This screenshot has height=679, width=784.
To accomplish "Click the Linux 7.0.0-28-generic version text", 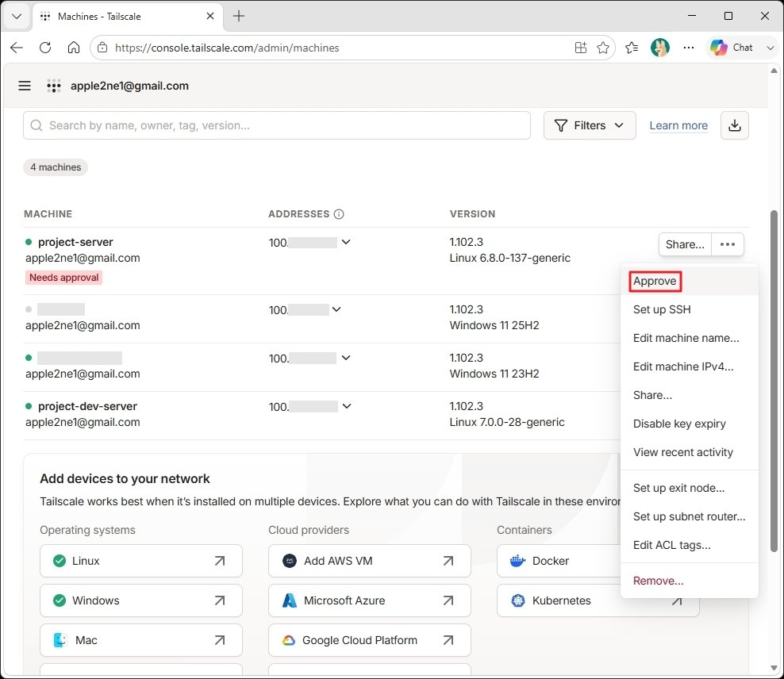I will pyautogui.click(x=507, y=422).
